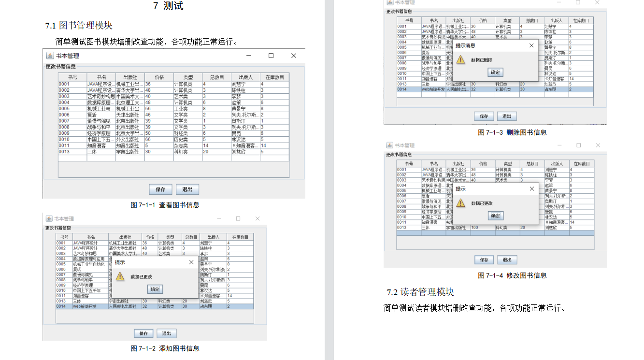Select 历史类 cell in figure 7-1-1 table
The height and width of the screenshot is (360, 644).
pyautogui.click(x=188, y=139)
